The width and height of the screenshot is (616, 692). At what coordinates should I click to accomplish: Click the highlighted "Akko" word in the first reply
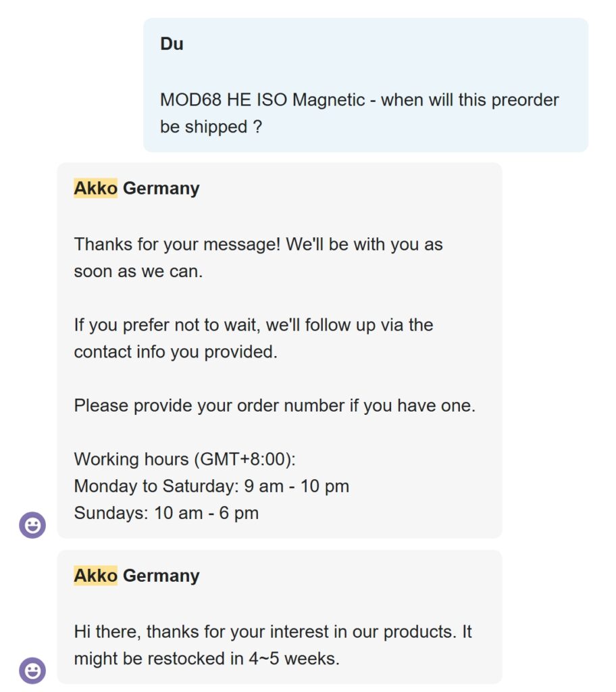click(95, 188)
